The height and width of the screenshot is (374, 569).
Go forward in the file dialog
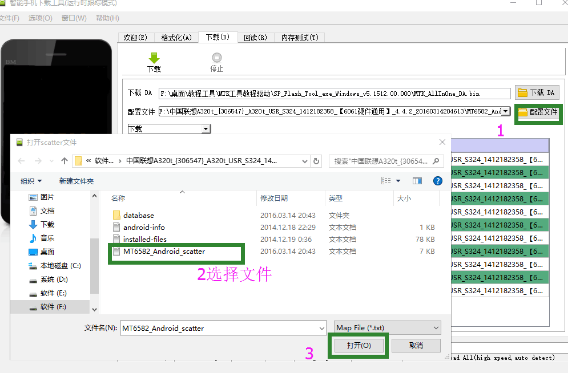click(38, 161)
